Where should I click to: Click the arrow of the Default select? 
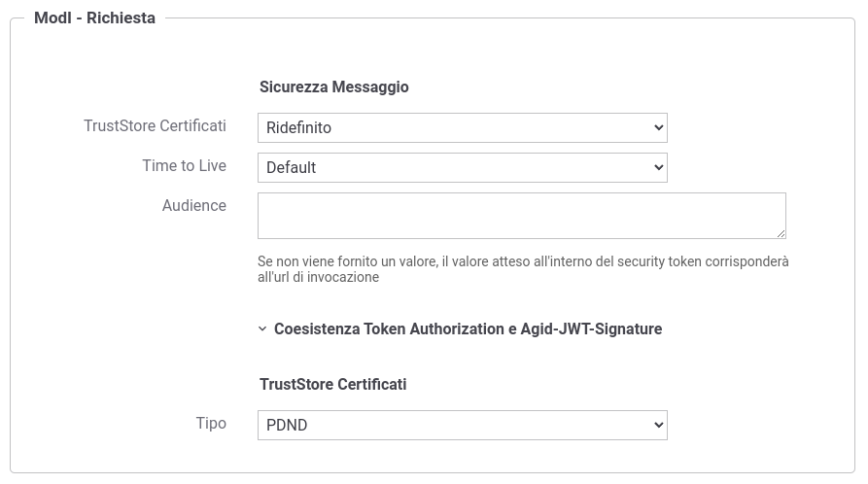pos(658,167)
